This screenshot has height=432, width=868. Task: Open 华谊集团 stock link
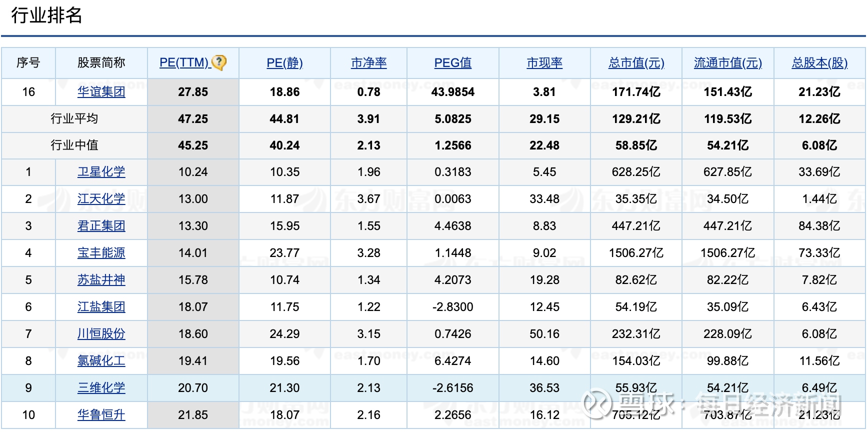[101, 92]
